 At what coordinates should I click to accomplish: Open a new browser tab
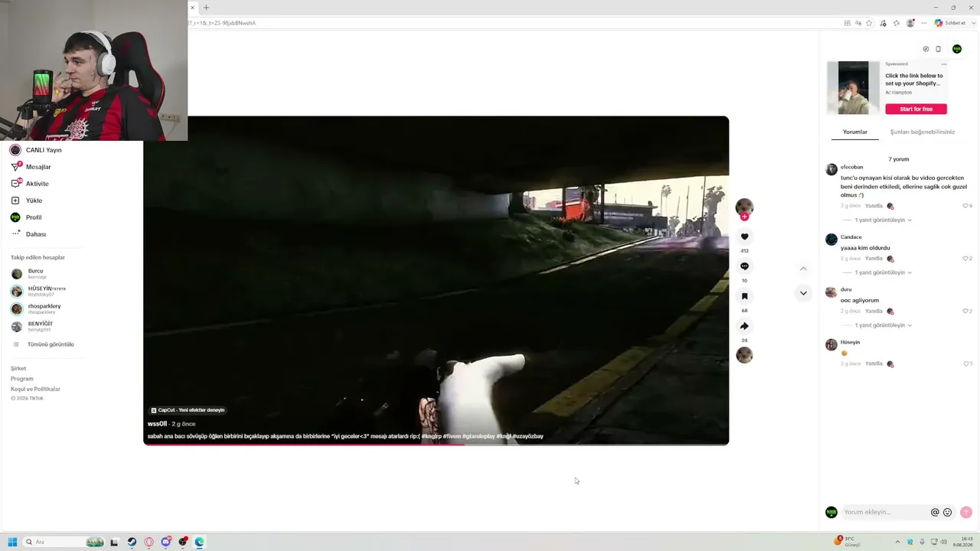[x=206, y=8]
